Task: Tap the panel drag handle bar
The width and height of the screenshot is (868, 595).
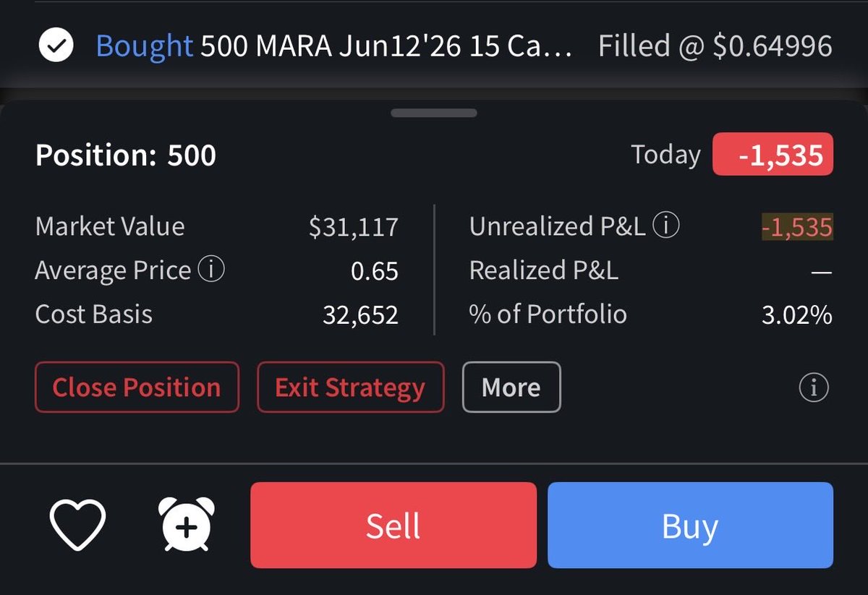Action: pos(434,113)
